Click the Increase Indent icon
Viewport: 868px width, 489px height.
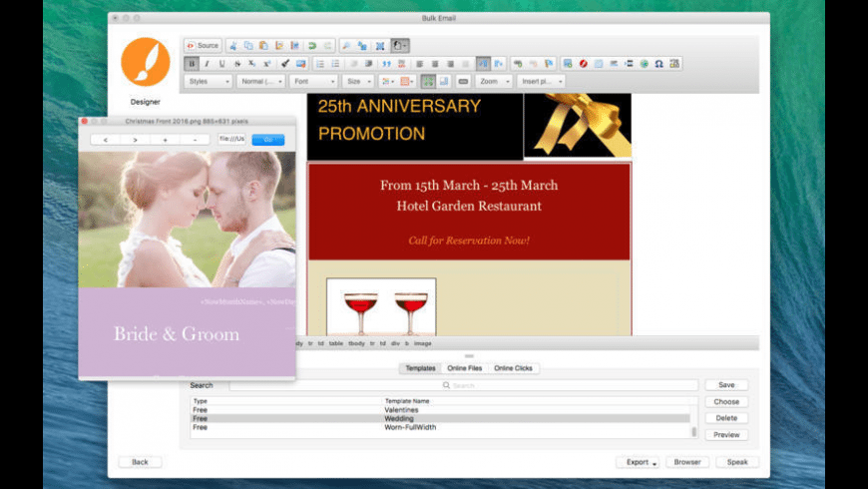click(369, 64)
